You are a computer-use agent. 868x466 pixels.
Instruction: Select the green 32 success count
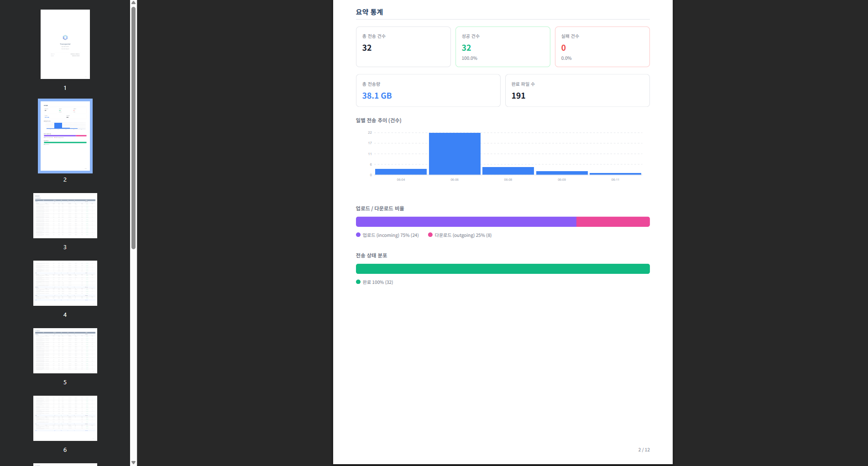click(x=466, y=48)
